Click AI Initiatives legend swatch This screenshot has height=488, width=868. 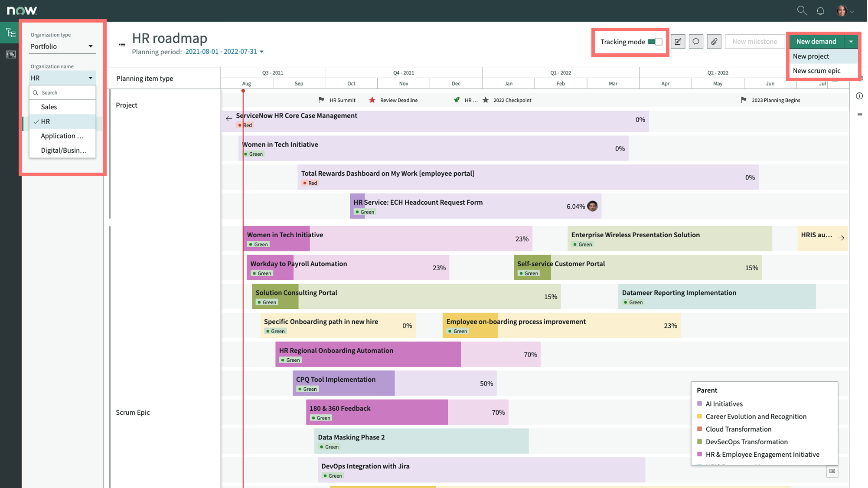pyautogui.click(x=699, y=404)
